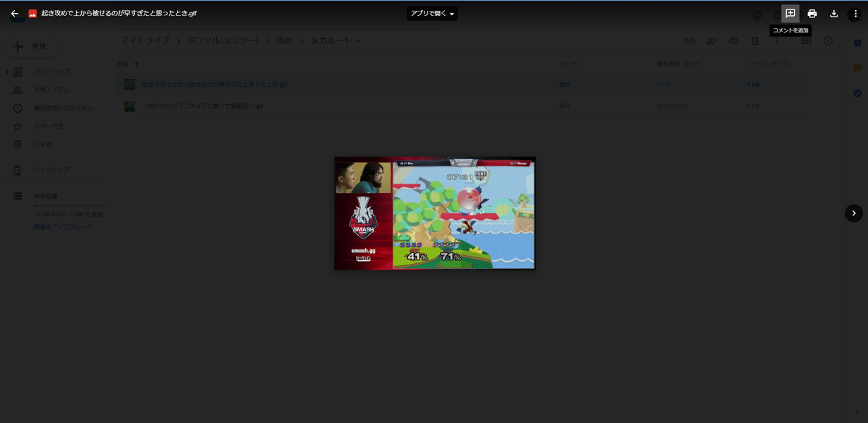Click the eye preview icon in Drive toolbar

point(733,40)
